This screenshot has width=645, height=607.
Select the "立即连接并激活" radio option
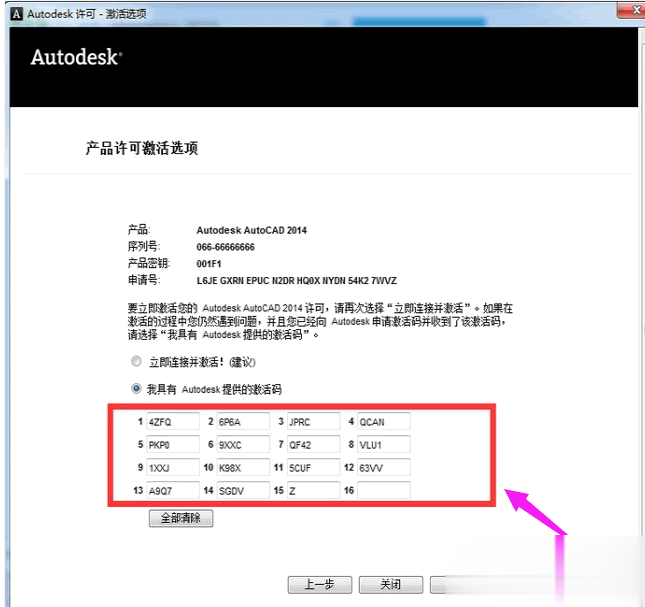pyautogui.click(x=136, y=361)
